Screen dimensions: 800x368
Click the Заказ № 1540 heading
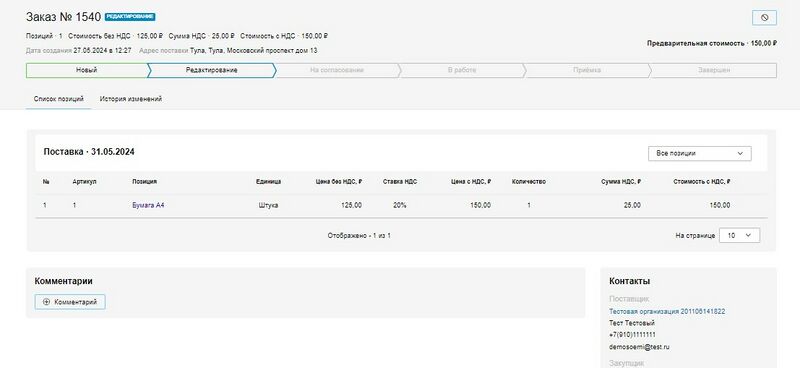[x=63, y=17]
